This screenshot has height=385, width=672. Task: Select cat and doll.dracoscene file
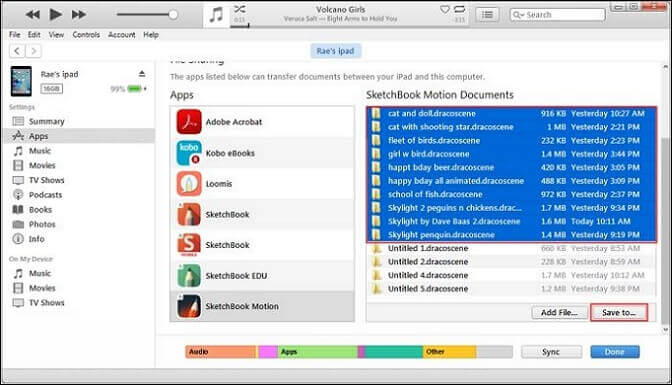pos(511,114)
